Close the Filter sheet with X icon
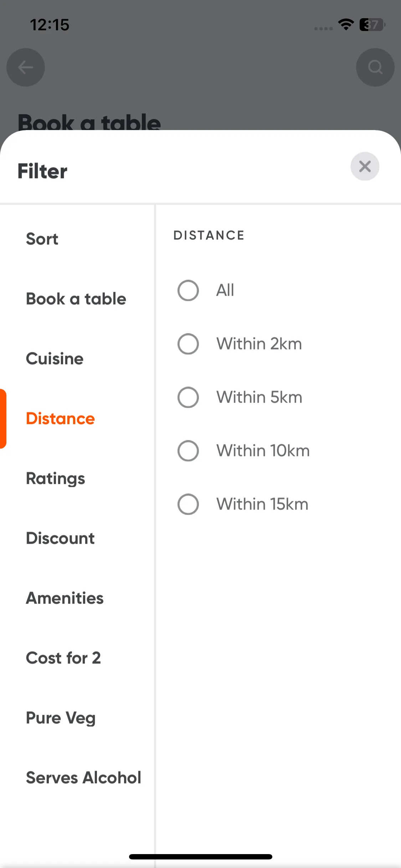Screen dimensions: 401x868 click(x=365, y=166)
